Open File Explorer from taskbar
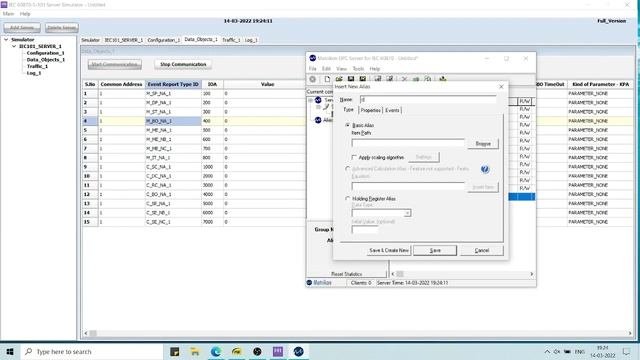The width and height of the screenshot is (640, 360). tap(195, 351)
